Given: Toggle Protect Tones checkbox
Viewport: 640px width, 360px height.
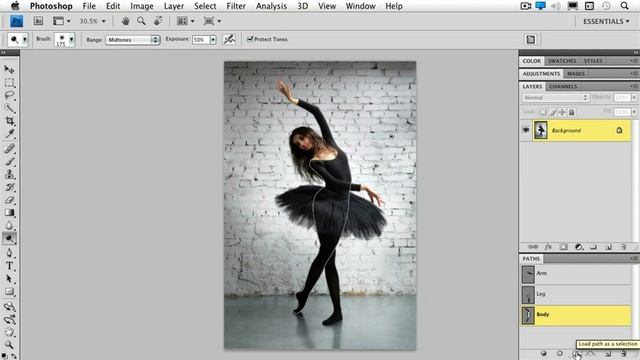Looking at the screenshot, I should coord(250,39).
